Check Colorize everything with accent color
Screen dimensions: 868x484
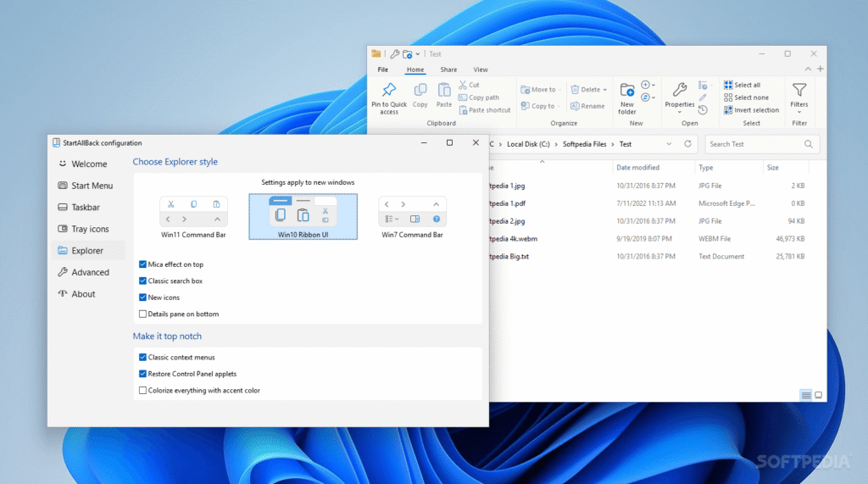pos(142,391)
